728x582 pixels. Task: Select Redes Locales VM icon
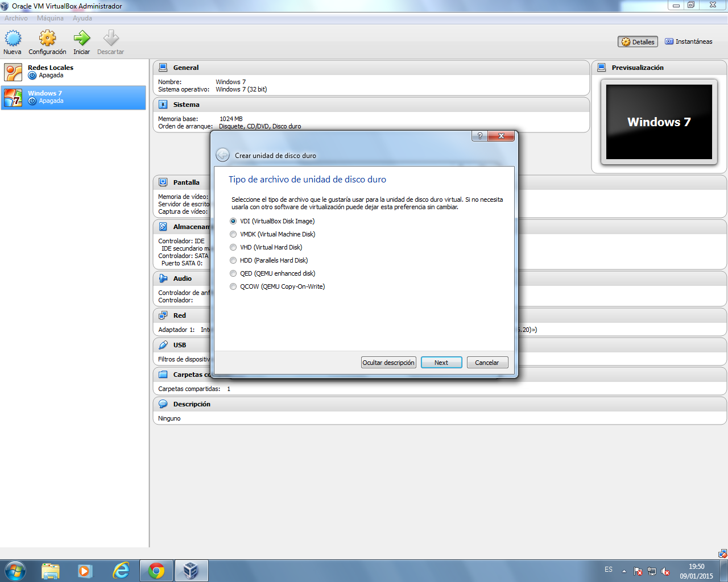[x=13, y=72]
